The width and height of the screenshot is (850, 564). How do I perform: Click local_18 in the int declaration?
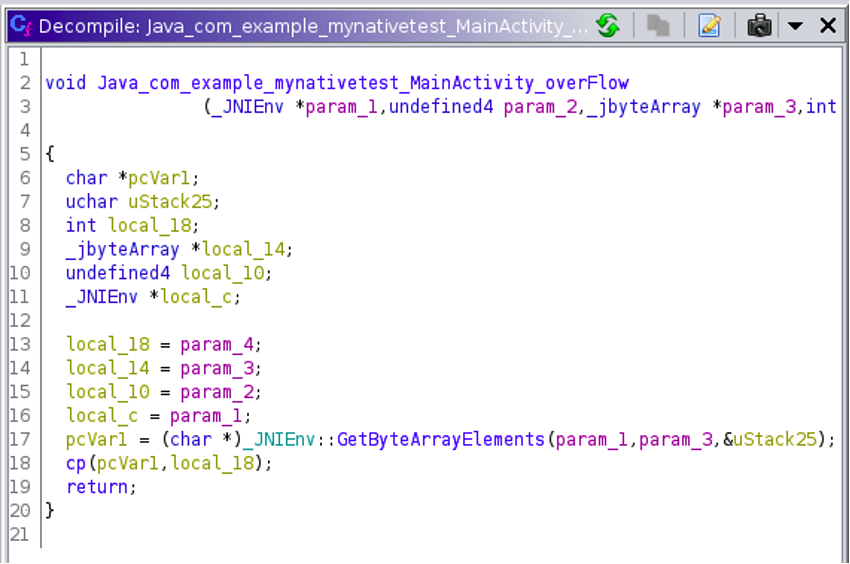(149, 226)
